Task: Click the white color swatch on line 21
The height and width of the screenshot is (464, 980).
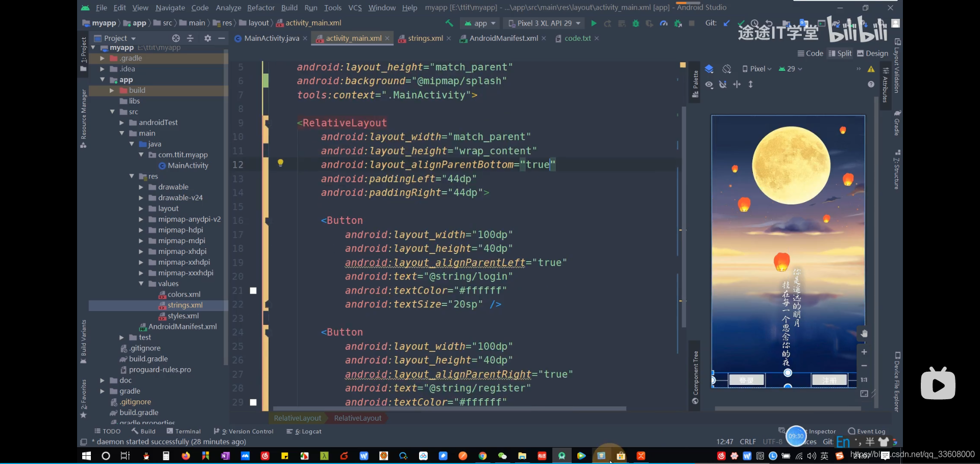Action: click(x=253, y=291)
